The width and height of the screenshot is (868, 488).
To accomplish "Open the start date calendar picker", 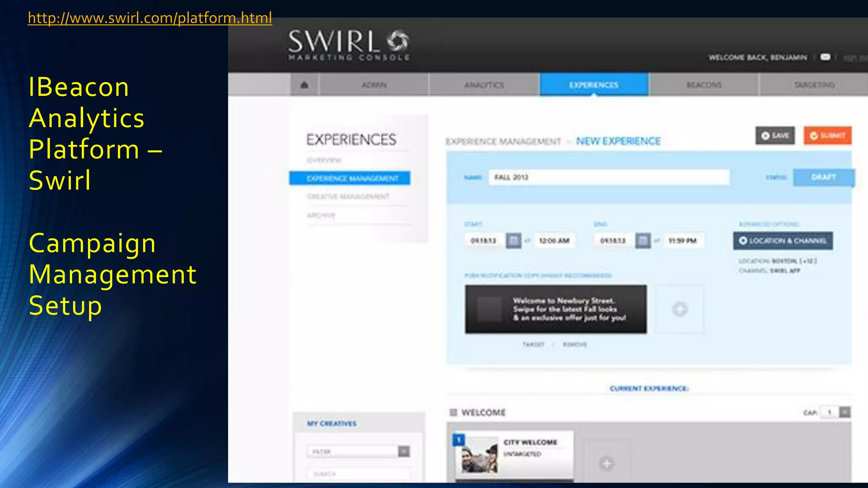I will tap(514, 241).
